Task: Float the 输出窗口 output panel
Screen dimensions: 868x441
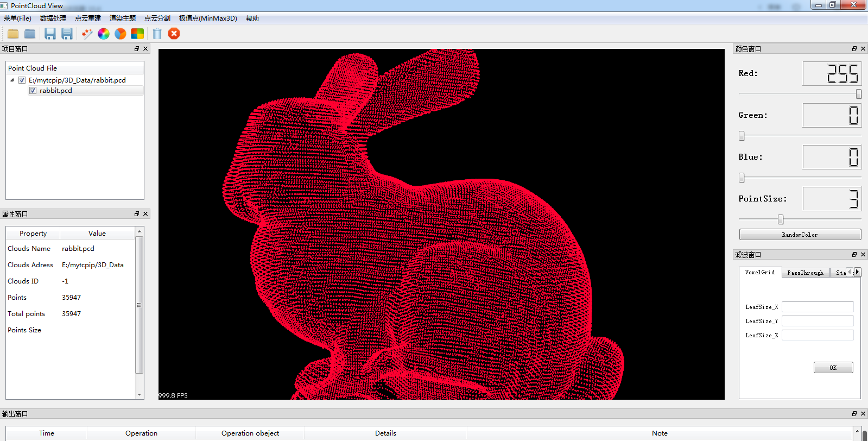Action: tap(854, 414)
